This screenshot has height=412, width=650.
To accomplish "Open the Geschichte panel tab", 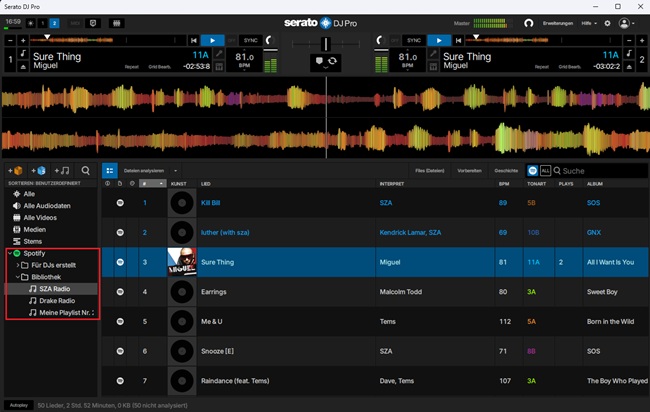I will point(506,171).
